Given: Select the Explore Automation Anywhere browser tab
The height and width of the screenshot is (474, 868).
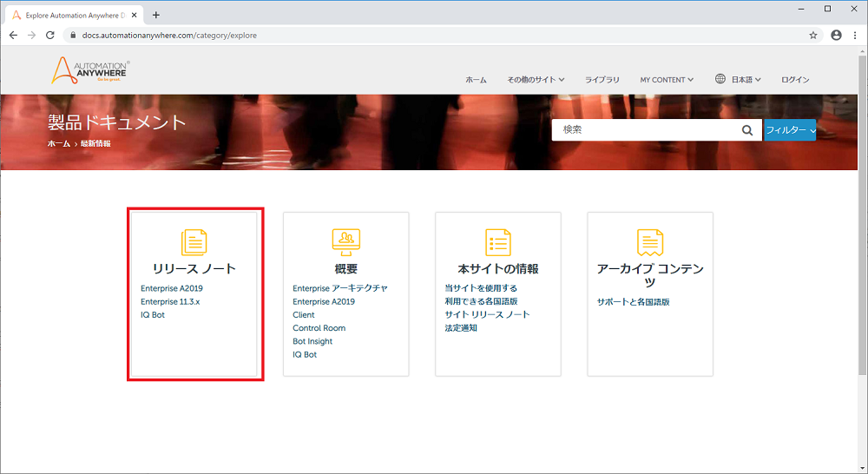Looking at the screenshot, I should pos(75,15).
